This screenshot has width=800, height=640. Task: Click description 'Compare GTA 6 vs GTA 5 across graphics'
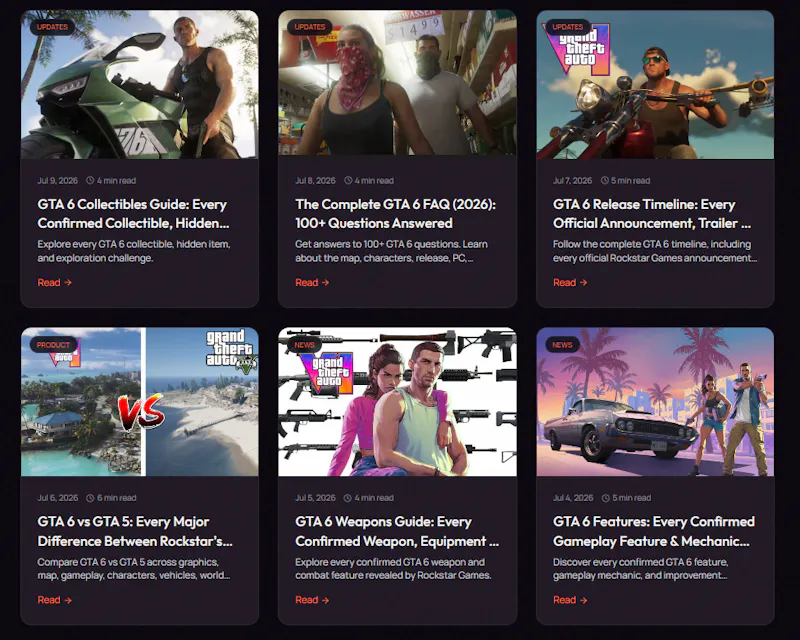coord(134,569)
